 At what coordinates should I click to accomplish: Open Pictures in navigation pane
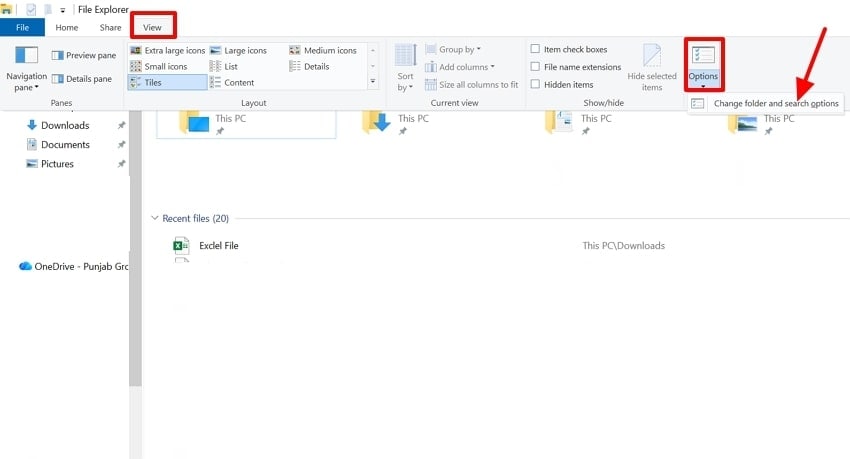(x=50, y=164)
